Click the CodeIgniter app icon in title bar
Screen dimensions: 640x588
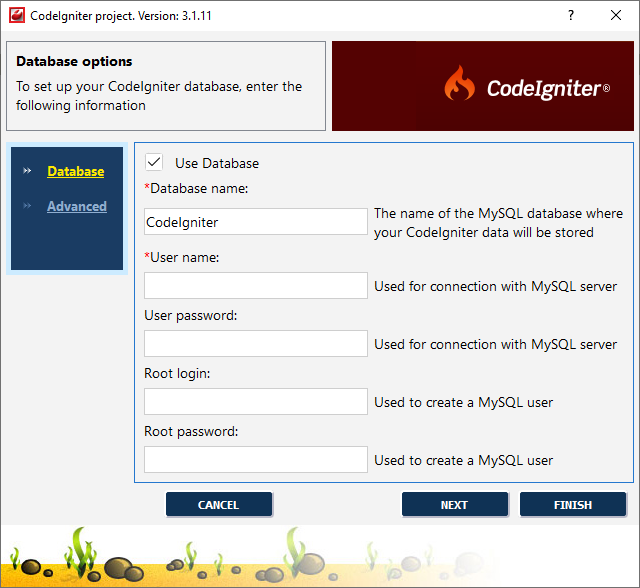tap(17, 16)
